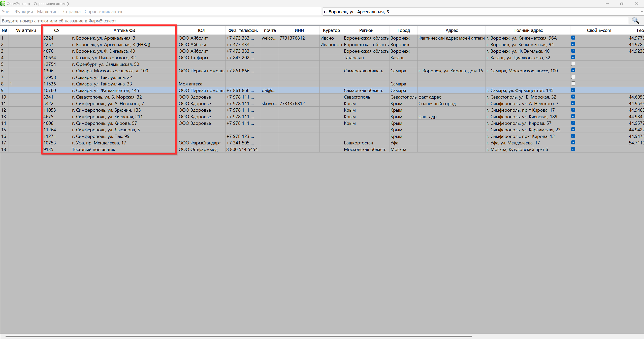This screenshot has width=644, height=339.
Task: Click the СУ column header
Action: coord(57,30)
